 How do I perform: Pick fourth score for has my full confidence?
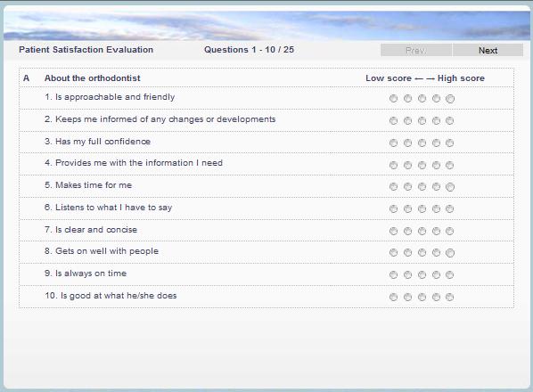coord(436,143)
